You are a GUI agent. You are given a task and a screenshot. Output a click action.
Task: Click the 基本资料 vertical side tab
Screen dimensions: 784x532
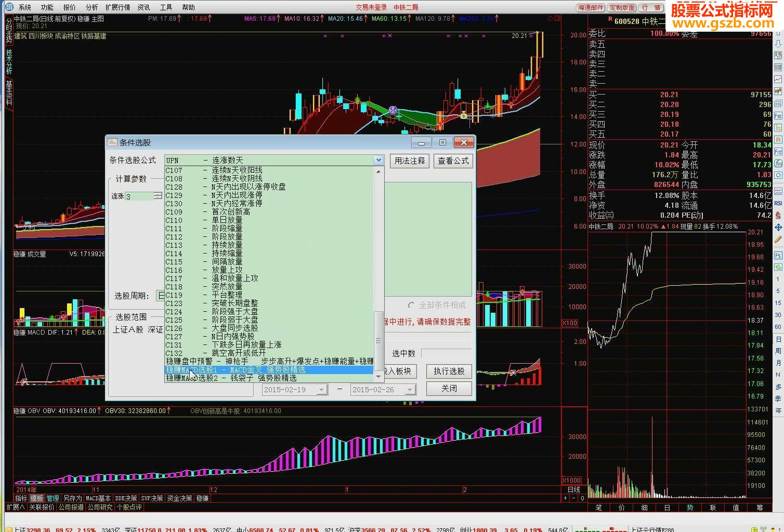[9, 93]
